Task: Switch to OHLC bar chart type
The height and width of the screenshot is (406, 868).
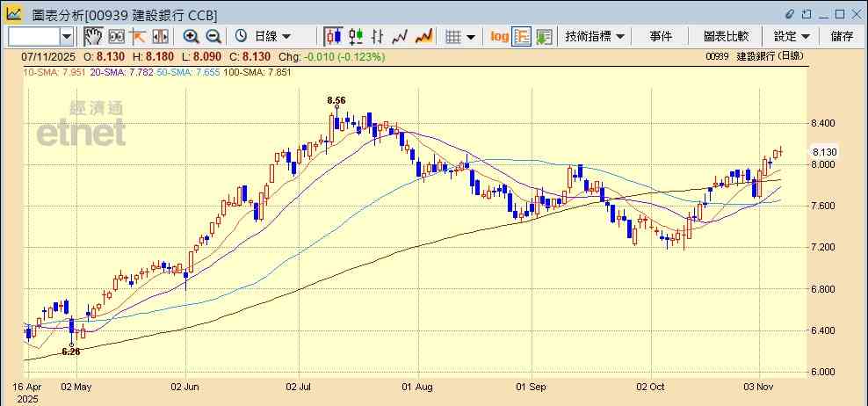Action: pyautogui.click(x=378, y=36)
